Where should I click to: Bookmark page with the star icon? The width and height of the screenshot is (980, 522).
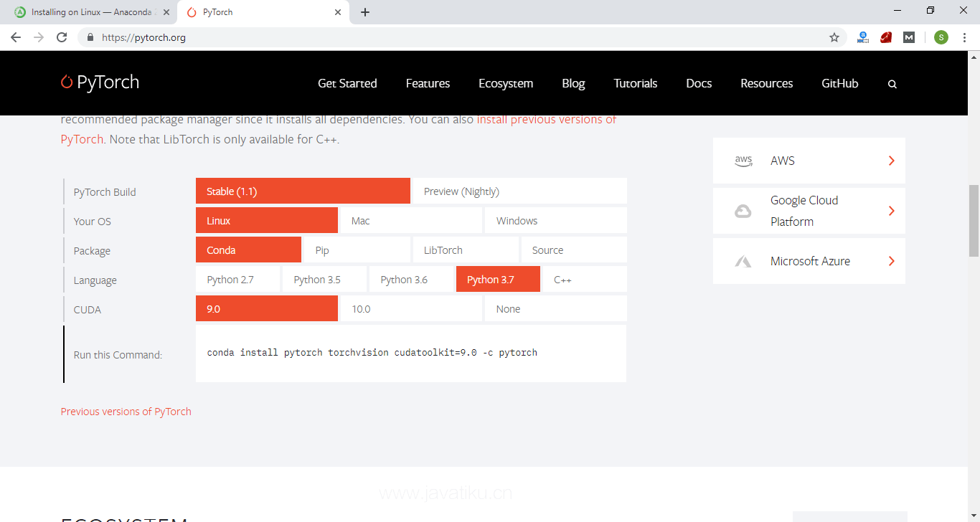(834, 37)
